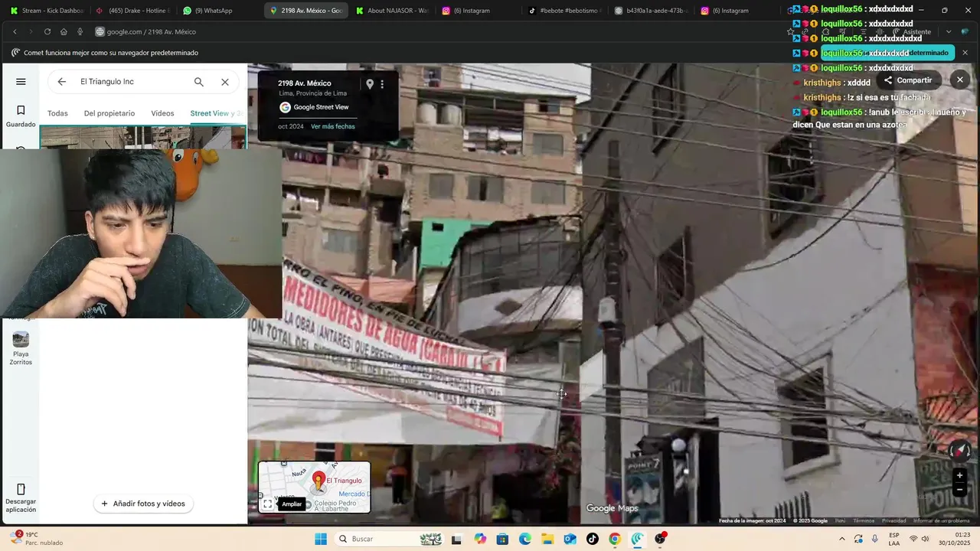Select the Todas photos tab
Image resolution: width=980 pixels, height=551 pixels.
[57, 113]
